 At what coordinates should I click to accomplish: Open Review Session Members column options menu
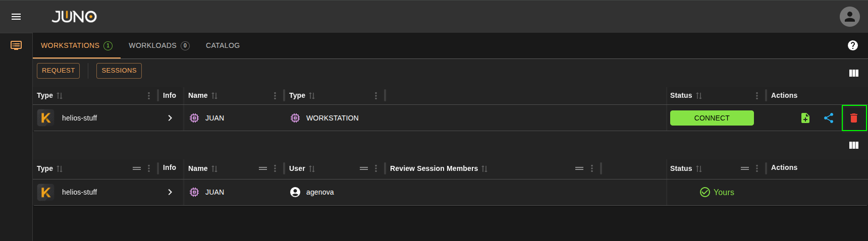pos(592,168)
